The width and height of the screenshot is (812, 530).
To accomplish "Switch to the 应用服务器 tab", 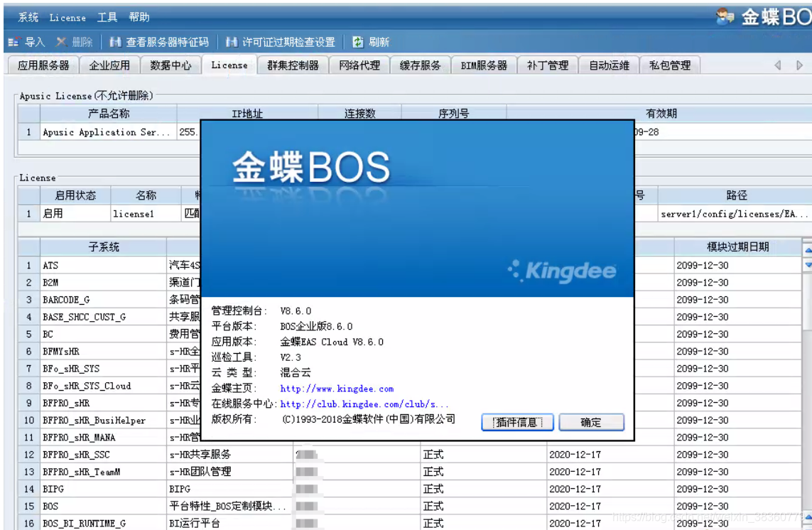I will 43,65.
